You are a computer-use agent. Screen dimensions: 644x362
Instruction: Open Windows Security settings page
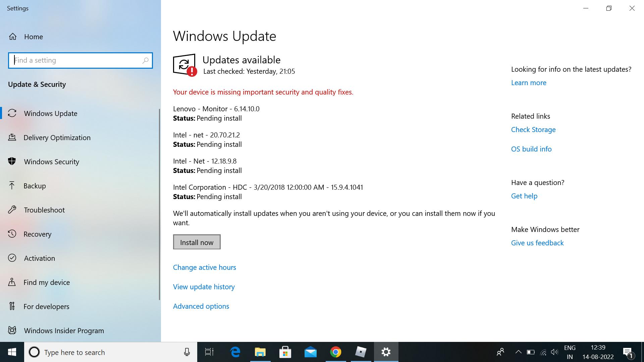coord(80,162)
